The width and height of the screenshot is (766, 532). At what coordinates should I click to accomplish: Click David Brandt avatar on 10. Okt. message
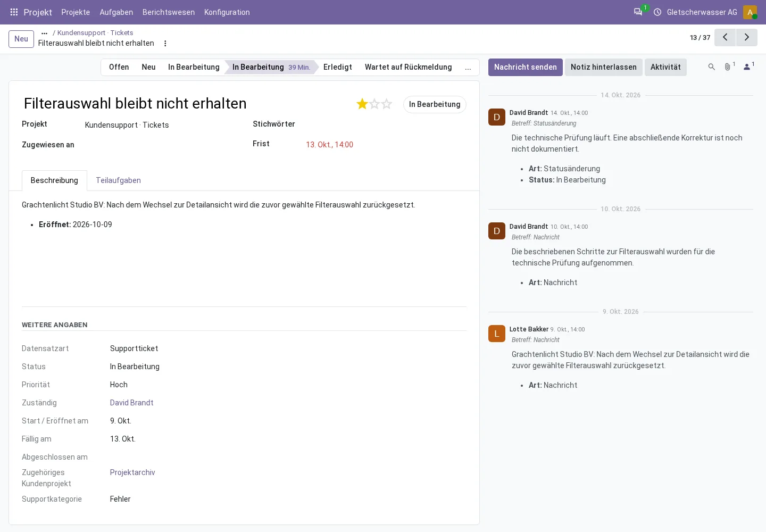497,231
